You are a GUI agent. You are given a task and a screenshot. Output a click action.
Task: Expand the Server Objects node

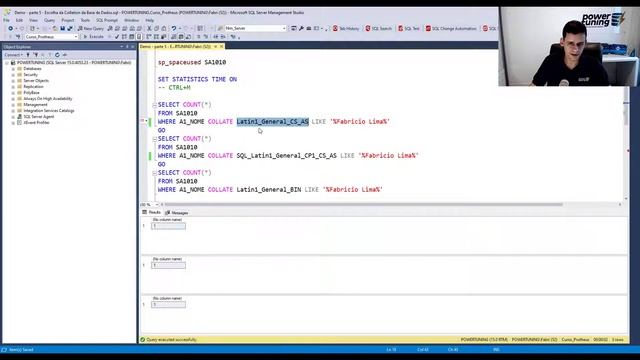point(13,81)
